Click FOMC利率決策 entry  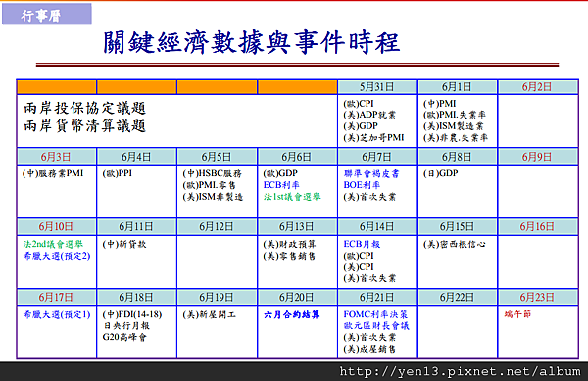pos(375,314)
